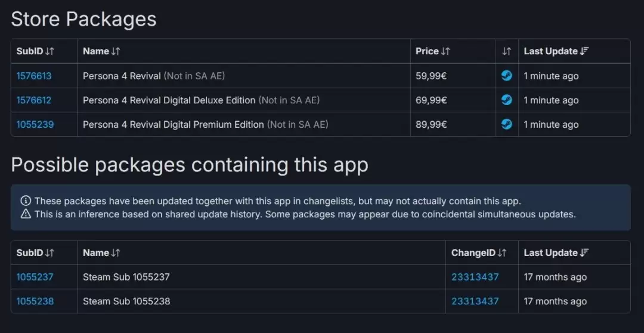The width and height of the screenshot is (644, 333).
Task: Sort possible packages by ChangeID
Action: coord(478,253)
